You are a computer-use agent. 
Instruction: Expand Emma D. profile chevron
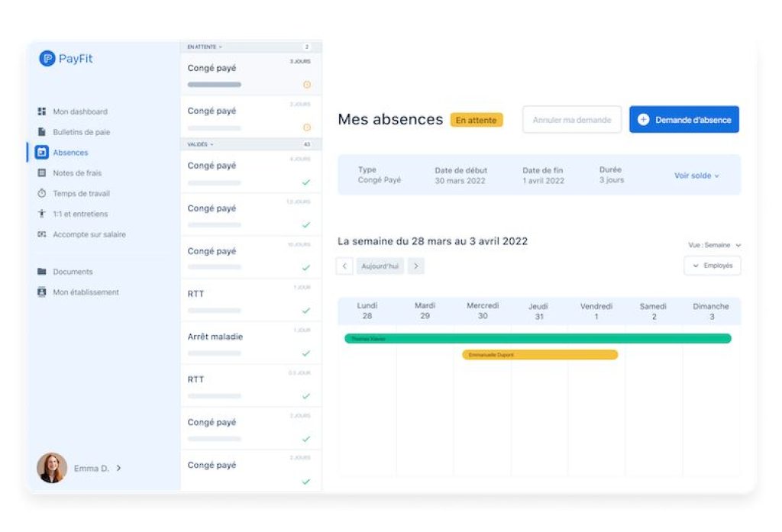[x=118, y=468]
